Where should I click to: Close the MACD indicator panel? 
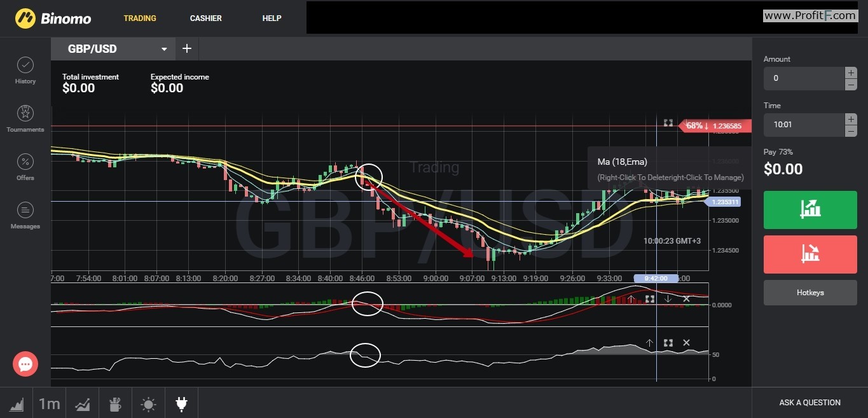coord(686,298)
